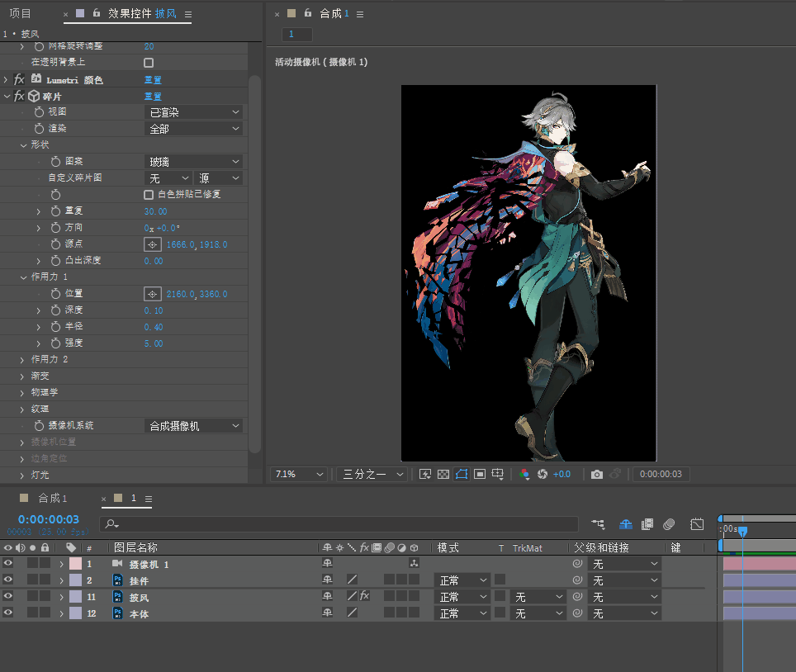Click the reset exposure icon

pos(543,475)
